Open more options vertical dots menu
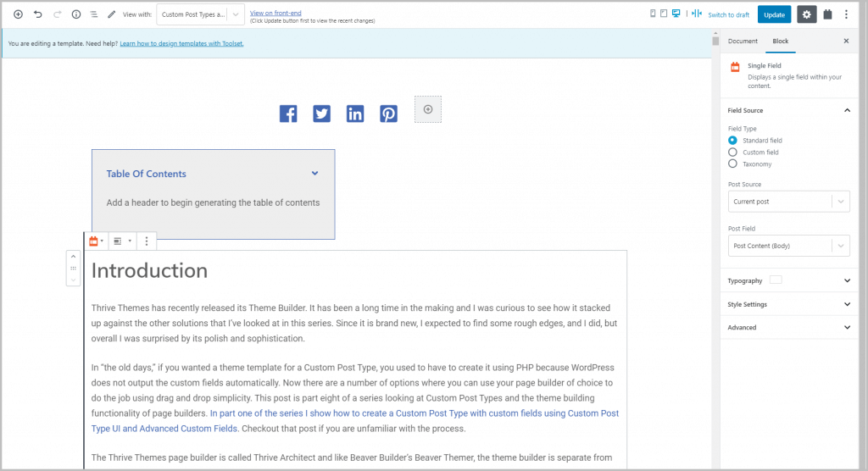This screenshot has height=471, width=868. [x=846, y=14]
